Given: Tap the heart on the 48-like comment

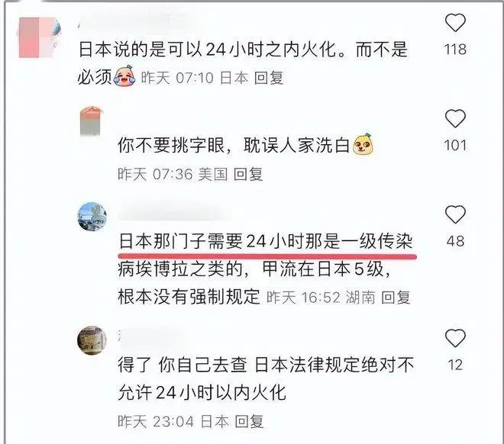Looking at the screenshot, I should (455, 214).
